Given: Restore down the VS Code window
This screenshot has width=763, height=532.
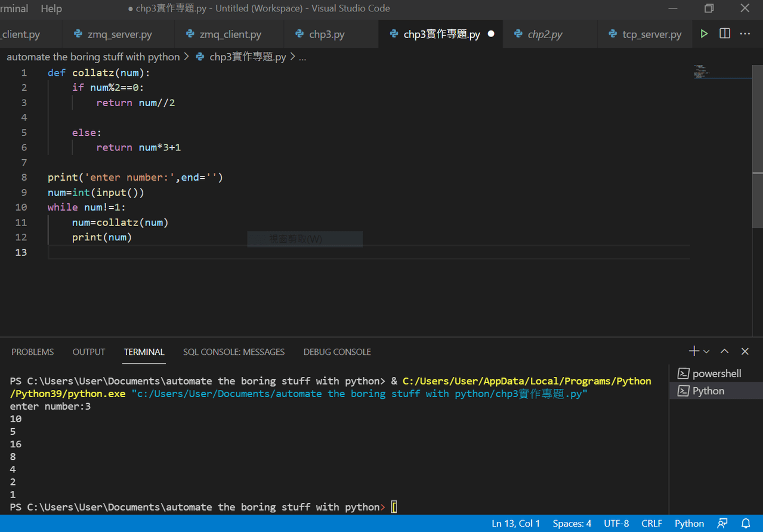Looking at the screenshot, I should tap(709, 8).
